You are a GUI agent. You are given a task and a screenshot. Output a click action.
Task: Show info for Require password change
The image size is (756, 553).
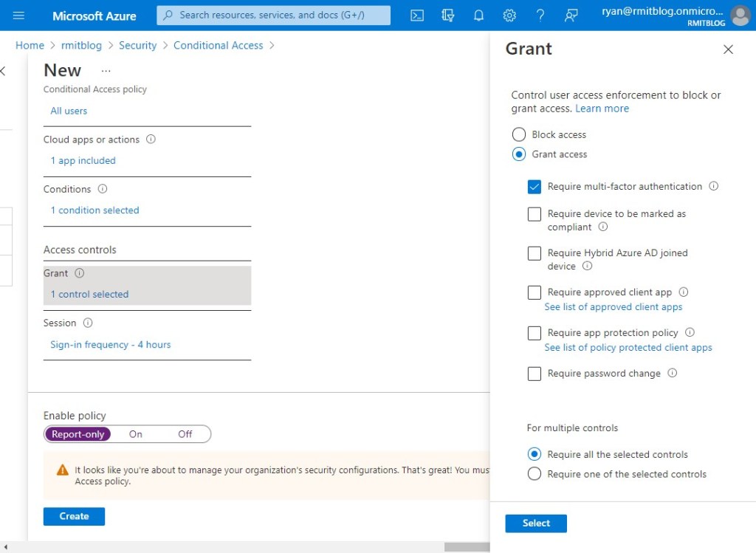click(673, 373)
